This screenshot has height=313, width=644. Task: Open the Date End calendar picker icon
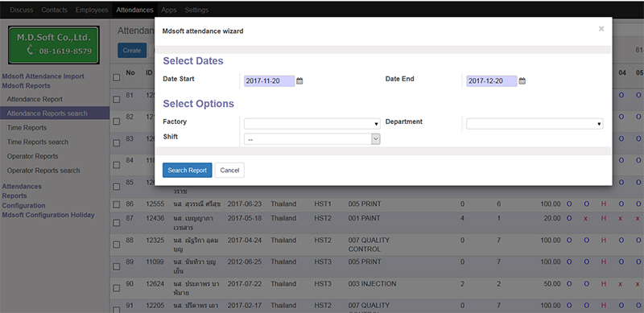[x=522, y=81]
